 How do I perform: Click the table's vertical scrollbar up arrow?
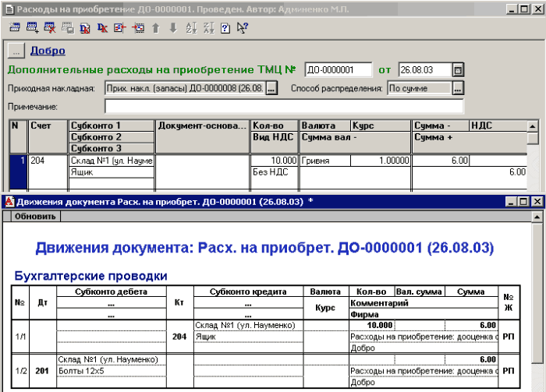533,126
